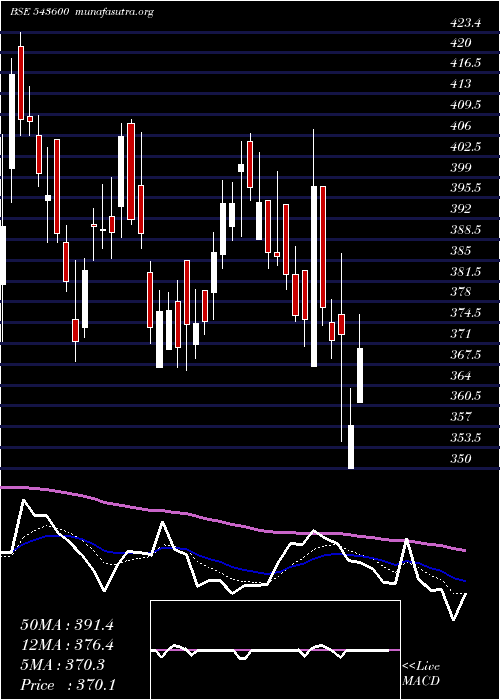This screenshot has width=500, height=700.
Task: Click the 350 price axis label
Action: pos(461,458)
